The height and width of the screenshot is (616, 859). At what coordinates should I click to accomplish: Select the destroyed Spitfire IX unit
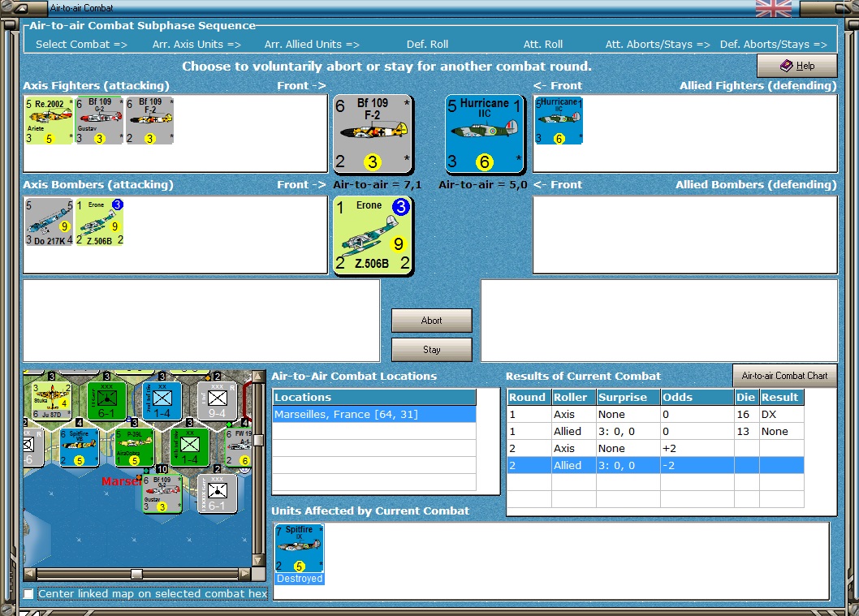click(299, 554)
